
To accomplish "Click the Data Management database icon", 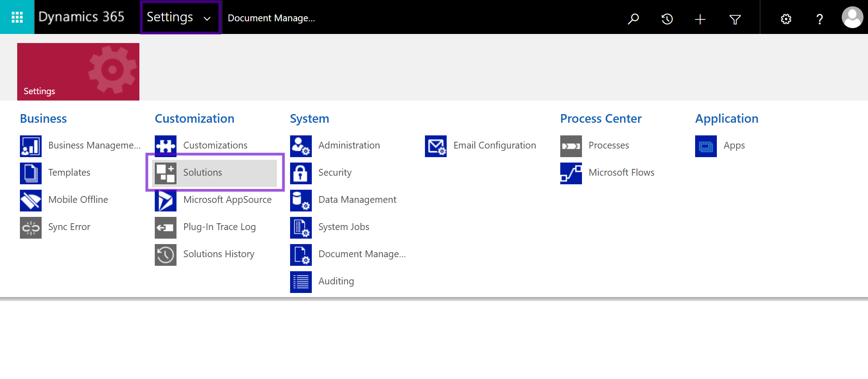I will [301, 200].
